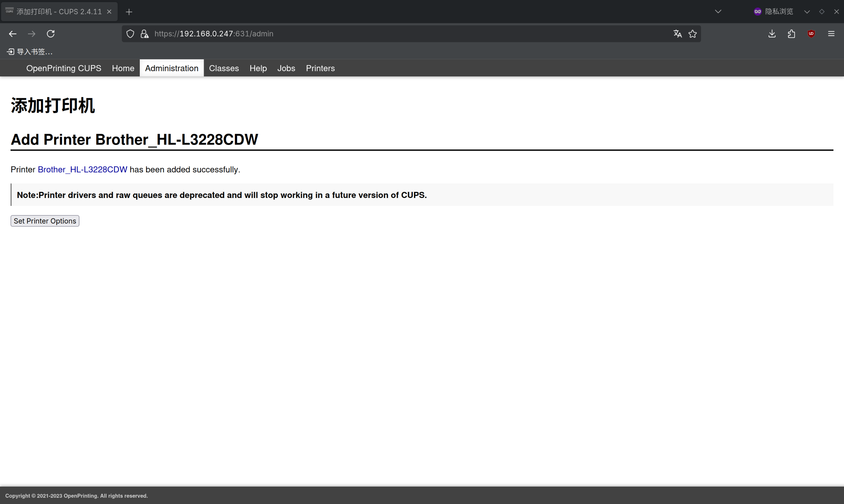Viewport: 844px width, 504px height.
Task: Open the Brother_HL-L3228CDW printer link
Action: click(82, 169)
